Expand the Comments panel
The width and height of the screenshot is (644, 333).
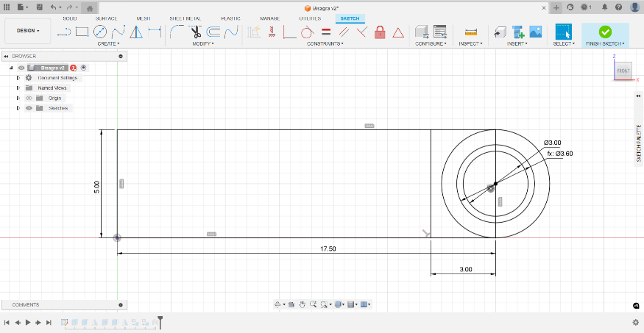coord(121,305)
